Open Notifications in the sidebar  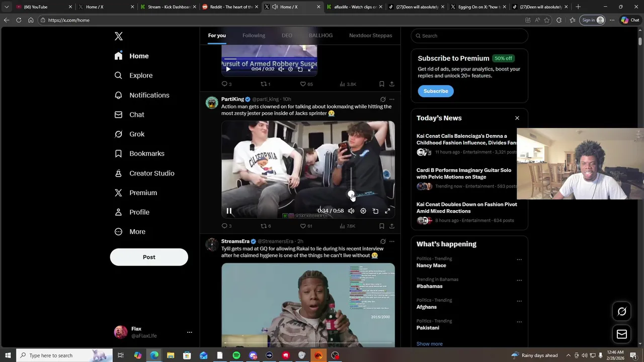(142, 95)
